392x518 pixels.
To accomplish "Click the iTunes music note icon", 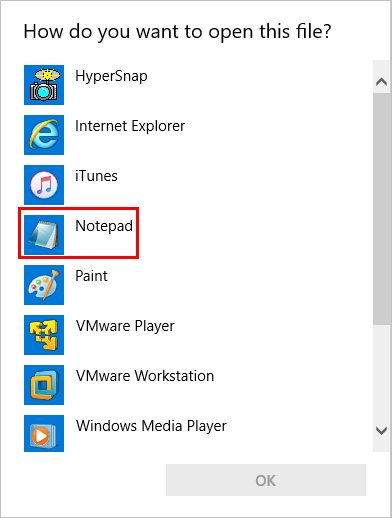I will 44,185.
